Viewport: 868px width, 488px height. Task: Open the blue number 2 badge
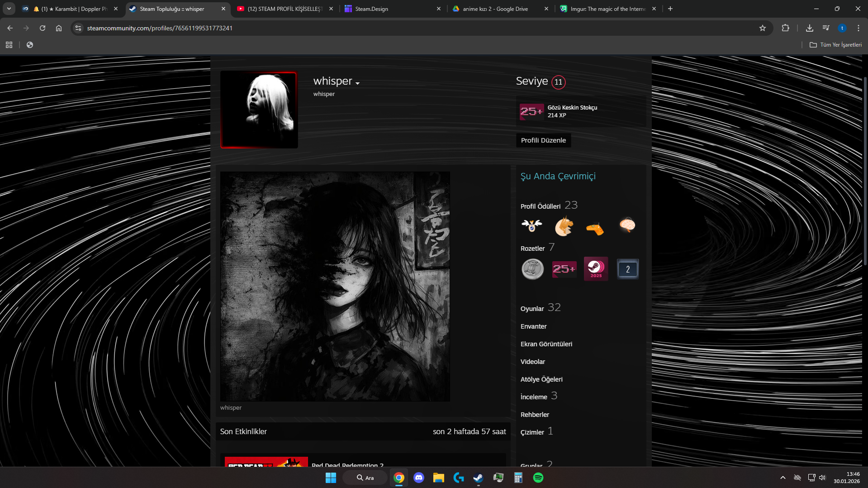pos(628,269)
